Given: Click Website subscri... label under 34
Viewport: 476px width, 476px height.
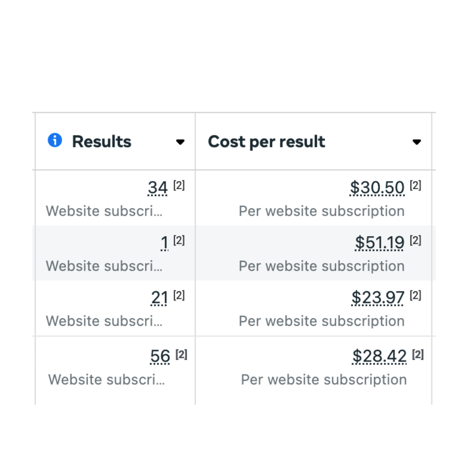Looking at the screenshot, I should tap(104, 211).
